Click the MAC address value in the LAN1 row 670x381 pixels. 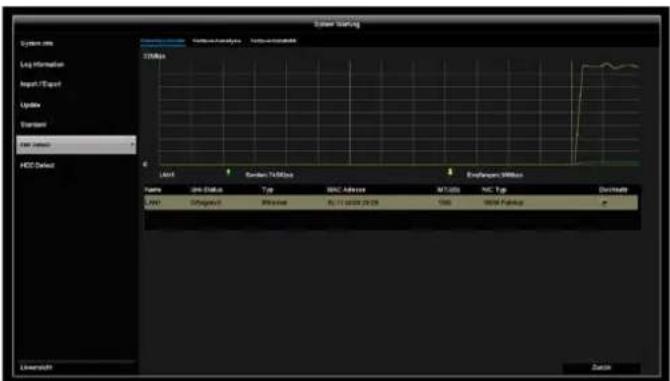coord(353,203)
